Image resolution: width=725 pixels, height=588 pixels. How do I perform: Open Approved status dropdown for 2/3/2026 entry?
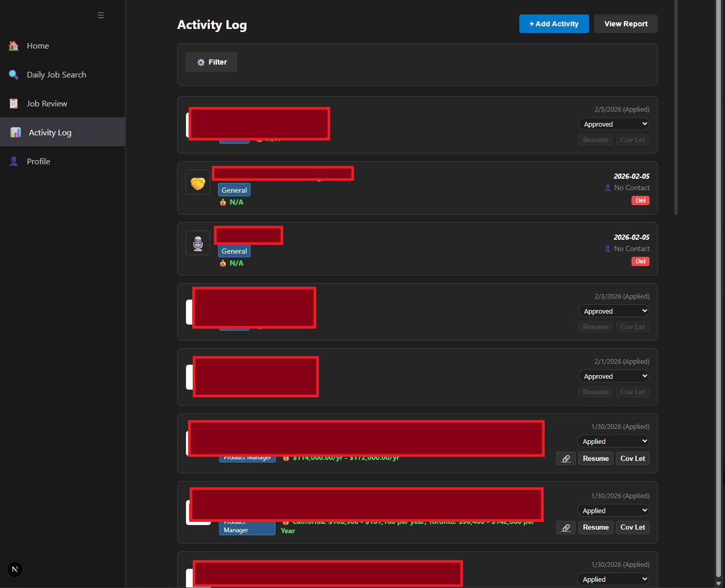point(614,311)
